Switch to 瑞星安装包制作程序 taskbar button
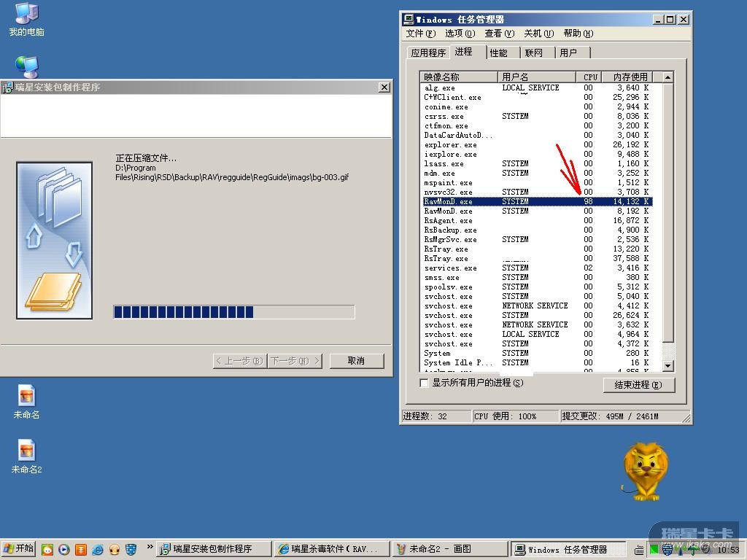This screenshot has width=747, height=560. click(x=214, y=549)
